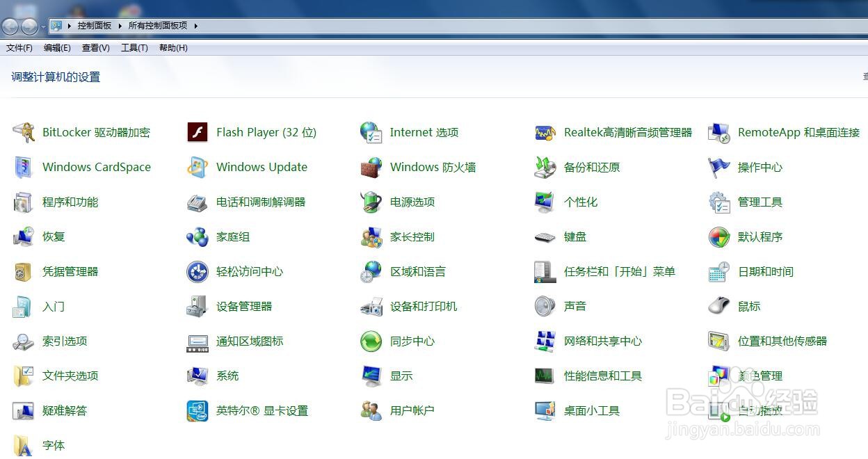Open the 英特尔® 显卡设置 icon
Image resolution: width=868 pixels, height=459 pixels.
tap(198, 410)
